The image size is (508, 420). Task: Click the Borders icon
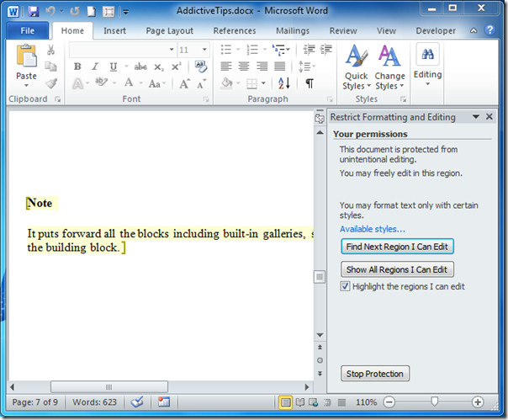point(251,84)
